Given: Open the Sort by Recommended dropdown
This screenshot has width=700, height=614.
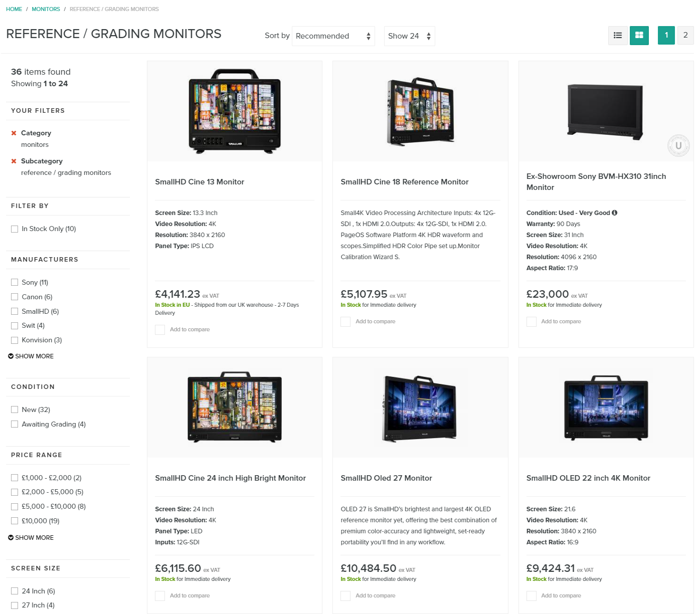Looking at the screenshot, I should pyautogui.click(x=333, y=36).
